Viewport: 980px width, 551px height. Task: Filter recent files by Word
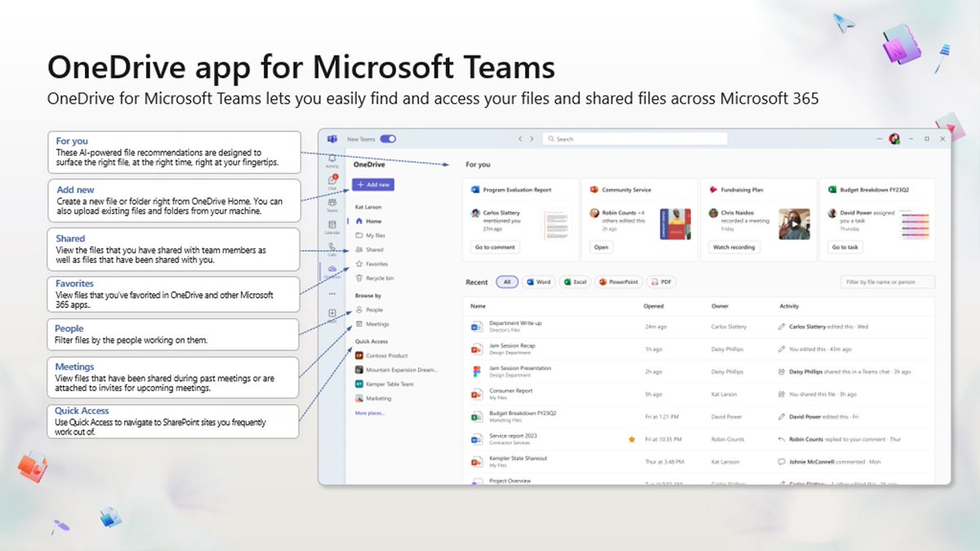pos(538,282)
